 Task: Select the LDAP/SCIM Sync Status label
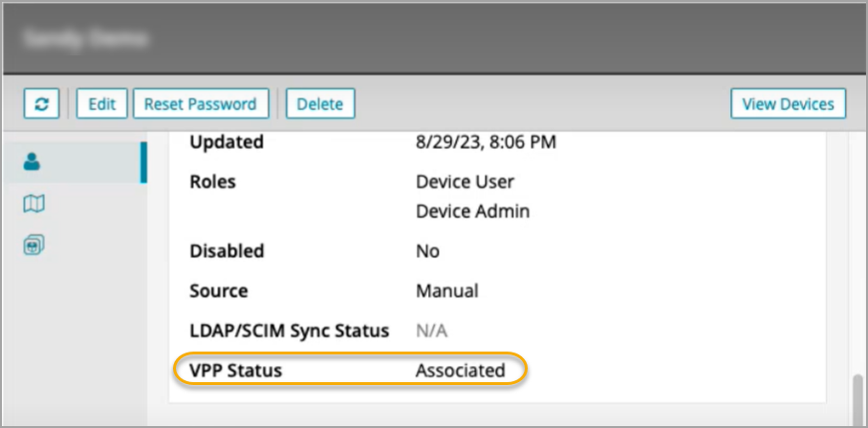[289, 331]
